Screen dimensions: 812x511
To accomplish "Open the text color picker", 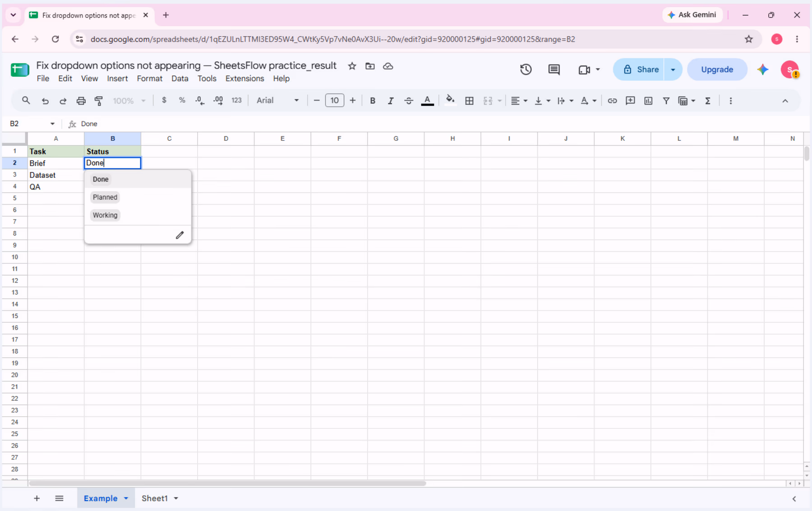I will coord(427,101).
